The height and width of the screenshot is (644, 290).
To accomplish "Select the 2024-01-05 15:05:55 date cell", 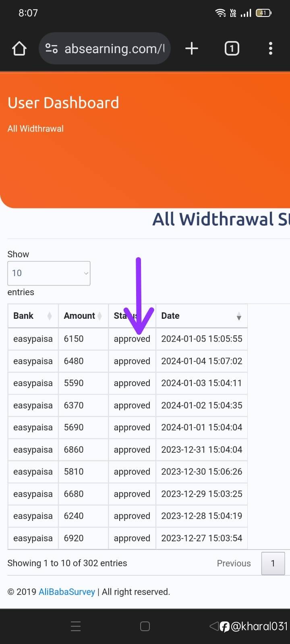I will 201,339.
